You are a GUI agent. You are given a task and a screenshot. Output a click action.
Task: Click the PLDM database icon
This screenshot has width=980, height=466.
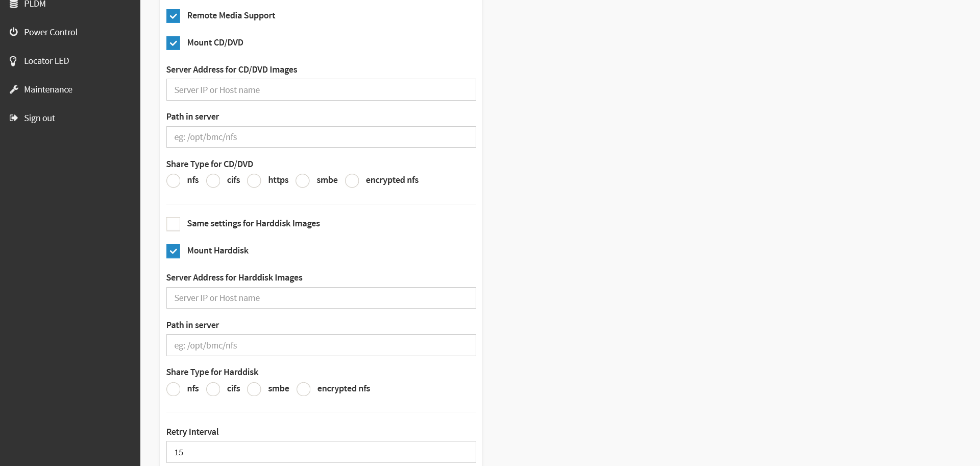[x=14, y=4]
